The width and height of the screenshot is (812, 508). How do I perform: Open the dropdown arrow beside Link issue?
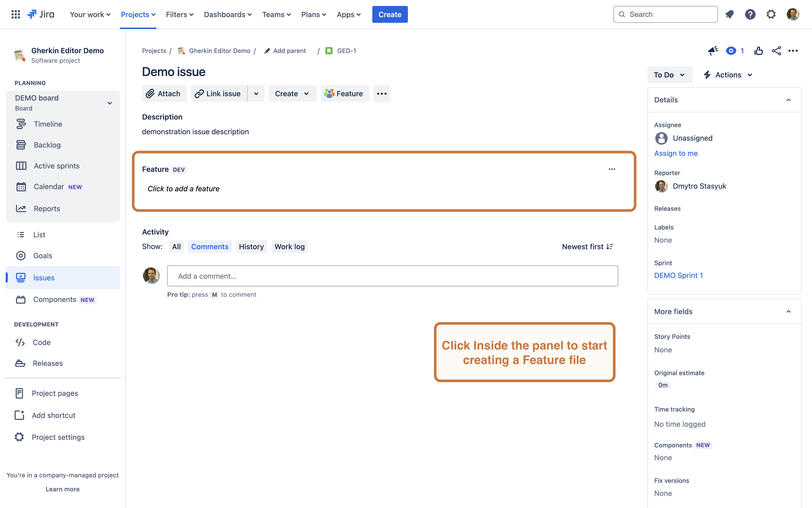point(256,93)
